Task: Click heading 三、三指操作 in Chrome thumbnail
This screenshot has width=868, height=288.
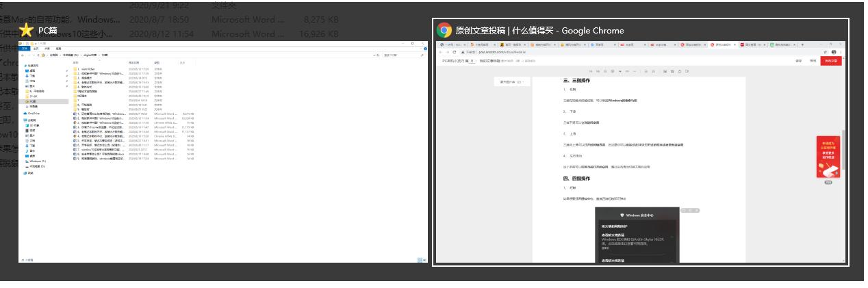Action: click(x=576, y=80)
